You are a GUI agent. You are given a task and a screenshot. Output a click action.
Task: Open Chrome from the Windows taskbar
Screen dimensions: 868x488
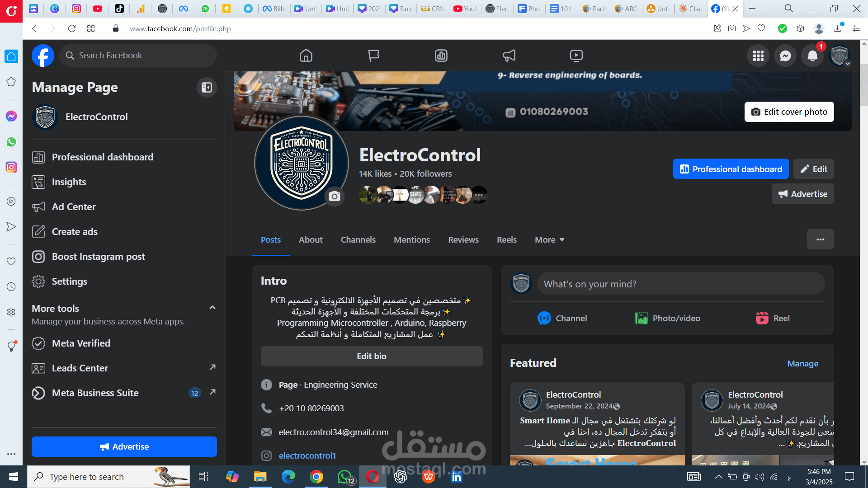click(x=316, y=477)
